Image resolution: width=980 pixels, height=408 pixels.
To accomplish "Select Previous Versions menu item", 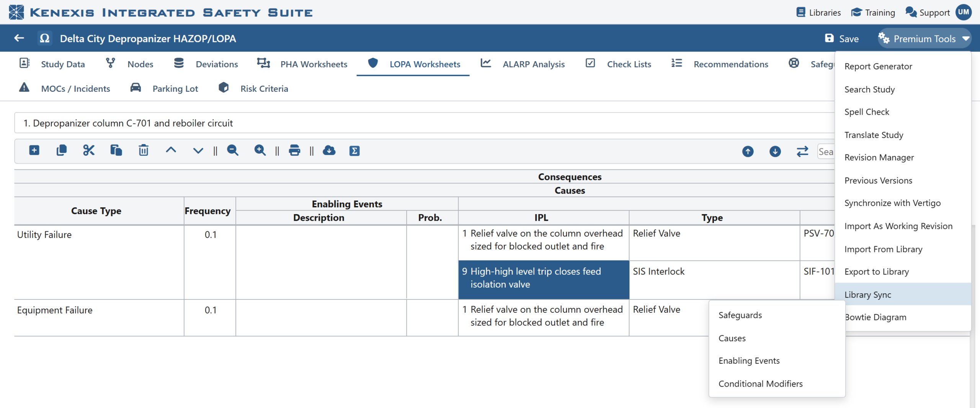I will [x=903, y=180].
